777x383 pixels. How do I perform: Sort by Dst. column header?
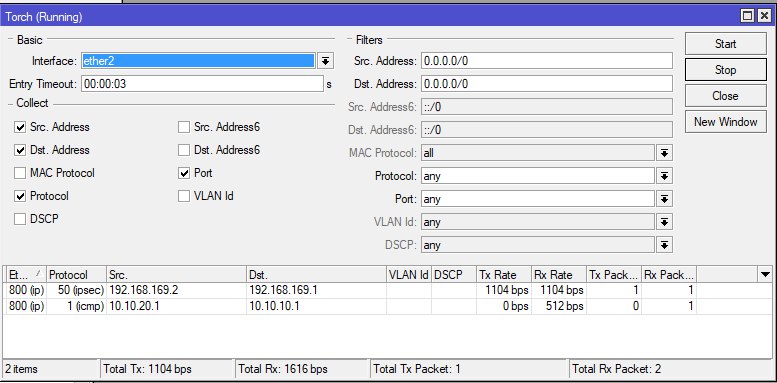click(316, 274)
